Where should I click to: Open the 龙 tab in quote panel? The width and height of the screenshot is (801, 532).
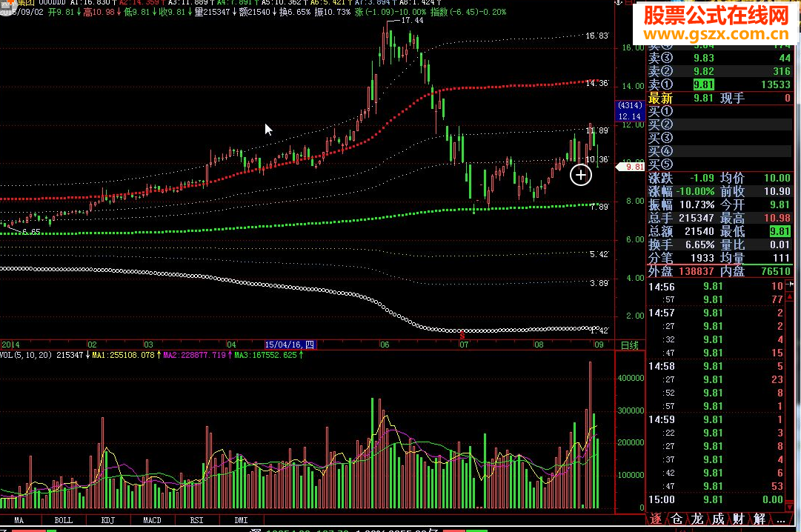click(x=697, y=519)
